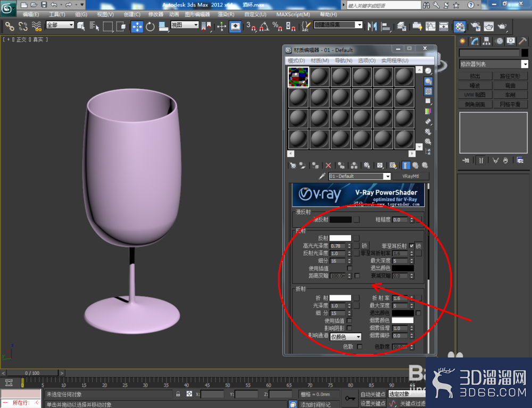Switch to the Hierarchy command panel tab
The image size is (532, 408).
tap(487, 41)
